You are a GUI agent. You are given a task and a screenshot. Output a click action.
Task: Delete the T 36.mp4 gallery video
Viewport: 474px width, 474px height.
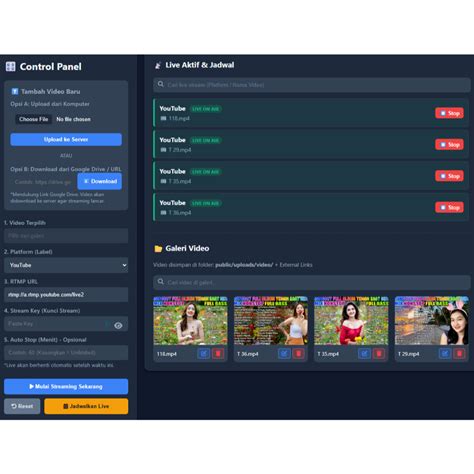click(299, 354)
